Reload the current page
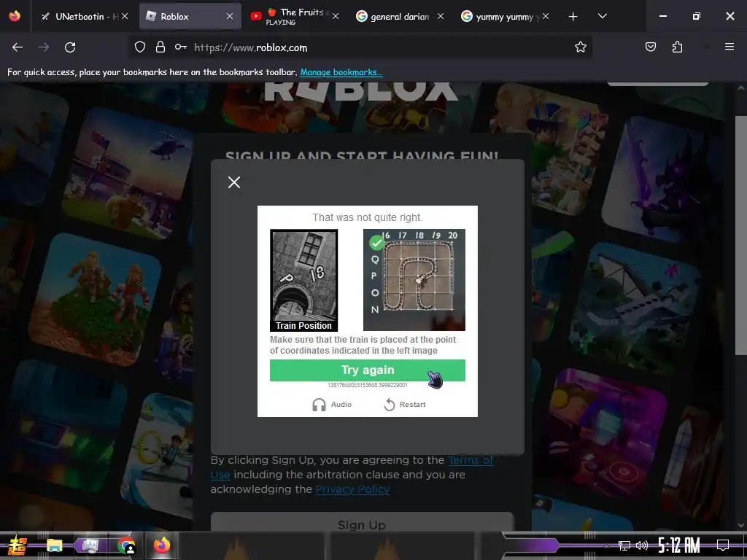Image resolution: width=747 pixels, height=560 pixels. (x=70, y=47)
